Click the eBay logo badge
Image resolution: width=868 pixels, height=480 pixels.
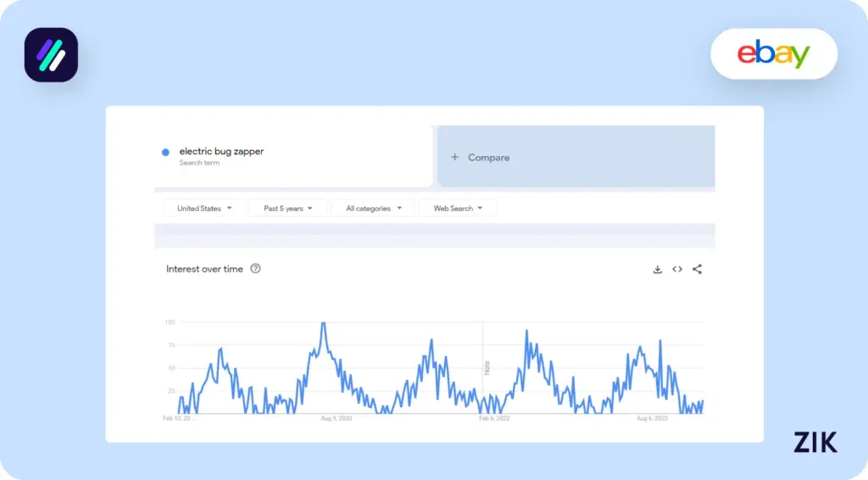tap(773, 54)
